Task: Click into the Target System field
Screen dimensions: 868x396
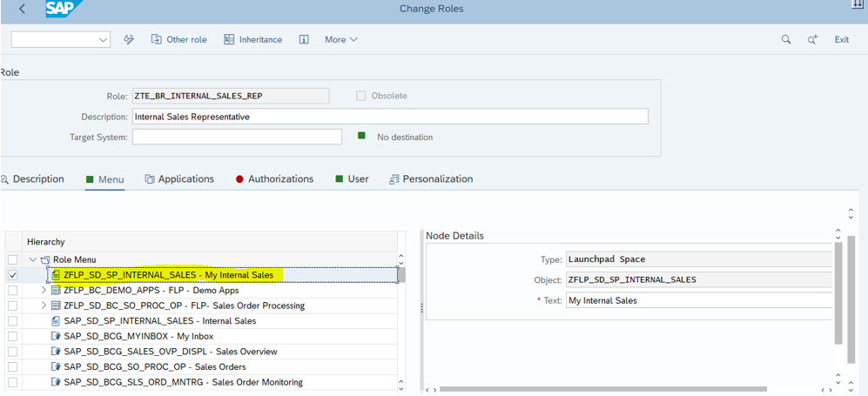Action: (237, 137)
